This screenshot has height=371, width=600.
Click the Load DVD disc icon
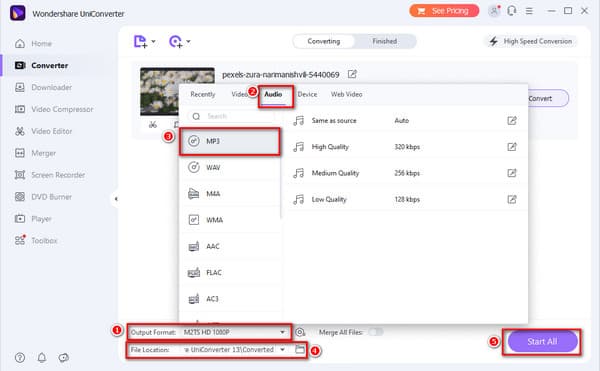(175, 41)
